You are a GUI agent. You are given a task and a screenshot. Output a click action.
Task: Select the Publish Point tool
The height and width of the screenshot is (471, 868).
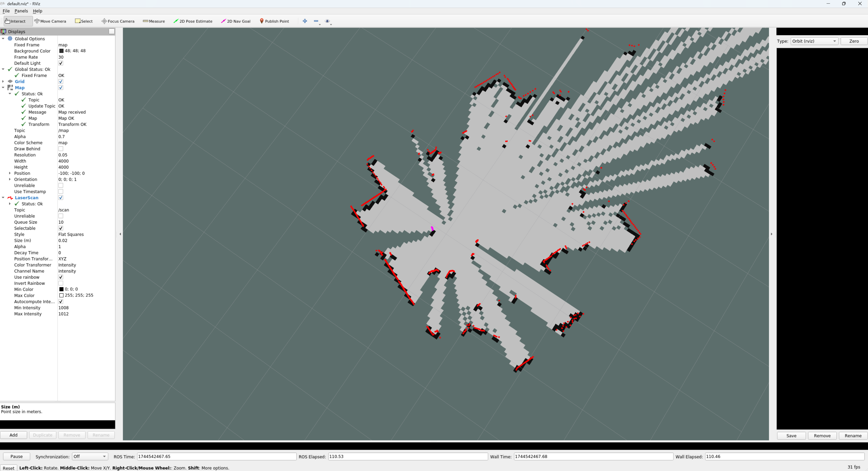274,21
